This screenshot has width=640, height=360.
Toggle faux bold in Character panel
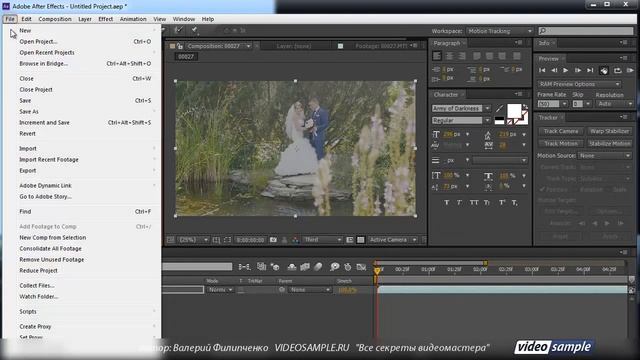click(447, 202)
